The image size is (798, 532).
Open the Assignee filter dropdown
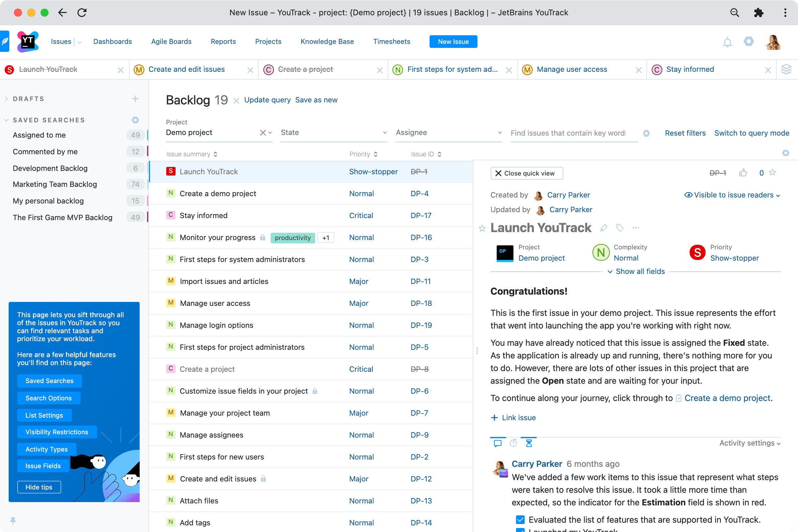449,133
